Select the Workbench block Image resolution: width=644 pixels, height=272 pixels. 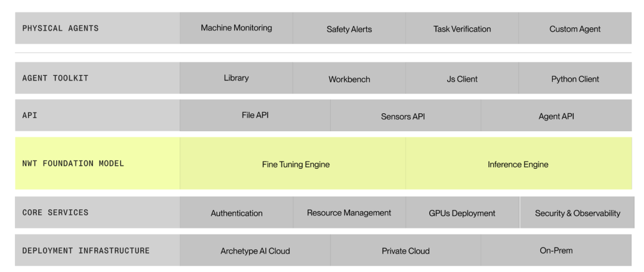[349, 78]
